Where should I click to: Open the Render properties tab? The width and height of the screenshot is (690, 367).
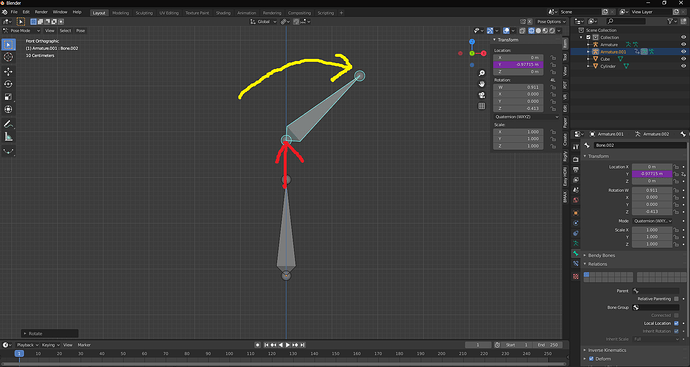coord(576,159)
